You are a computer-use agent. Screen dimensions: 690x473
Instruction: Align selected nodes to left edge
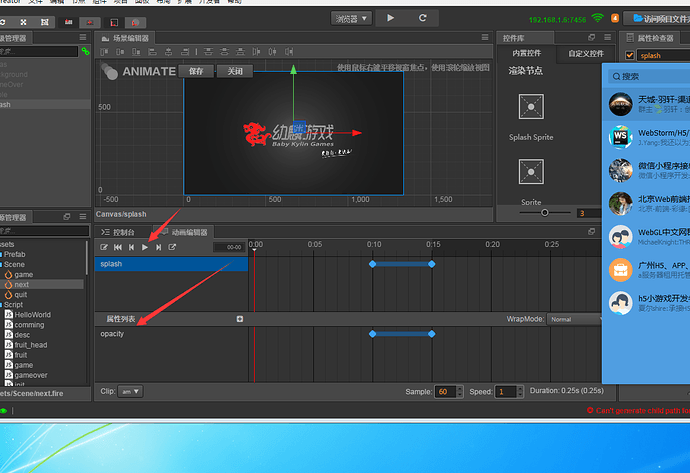point(152,52)
